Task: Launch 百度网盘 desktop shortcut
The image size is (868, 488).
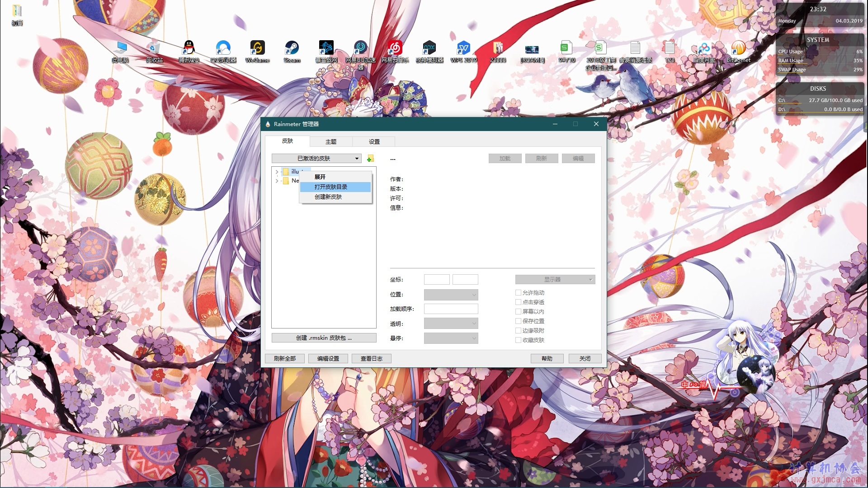Action: pyautogui.click(x=704, y=52)
